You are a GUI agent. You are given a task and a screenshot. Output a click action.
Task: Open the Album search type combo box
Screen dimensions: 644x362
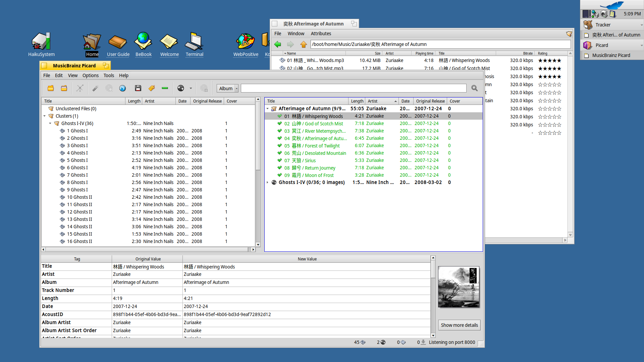pos(227,88)
